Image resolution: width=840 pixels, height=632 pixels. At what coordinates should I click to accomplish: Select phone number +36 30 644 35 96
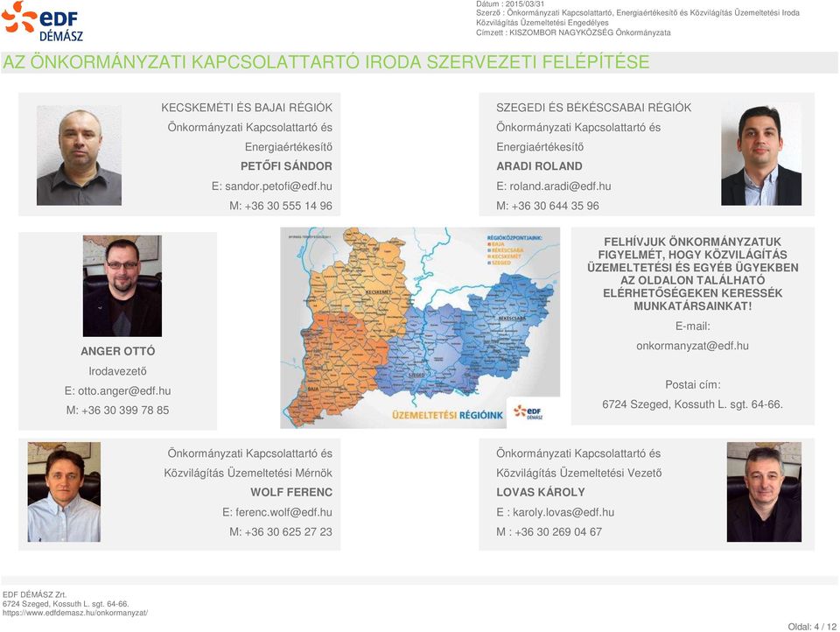point(555,206)
